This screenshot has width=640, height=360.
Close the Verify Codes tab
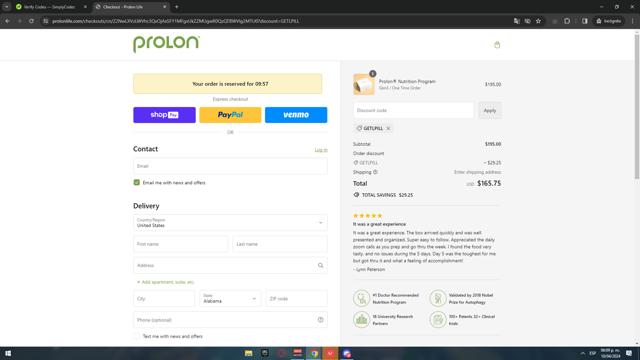[85, 7]
